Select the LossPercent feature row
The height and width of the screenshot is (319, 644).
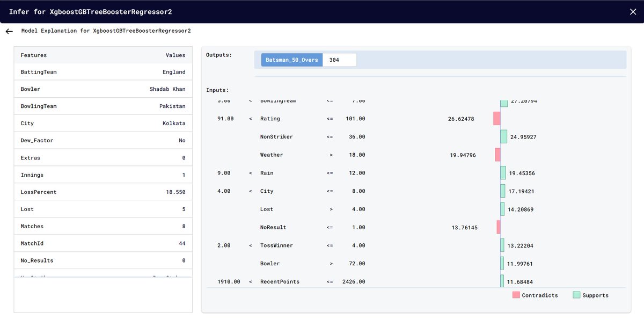tap(102, 192)
